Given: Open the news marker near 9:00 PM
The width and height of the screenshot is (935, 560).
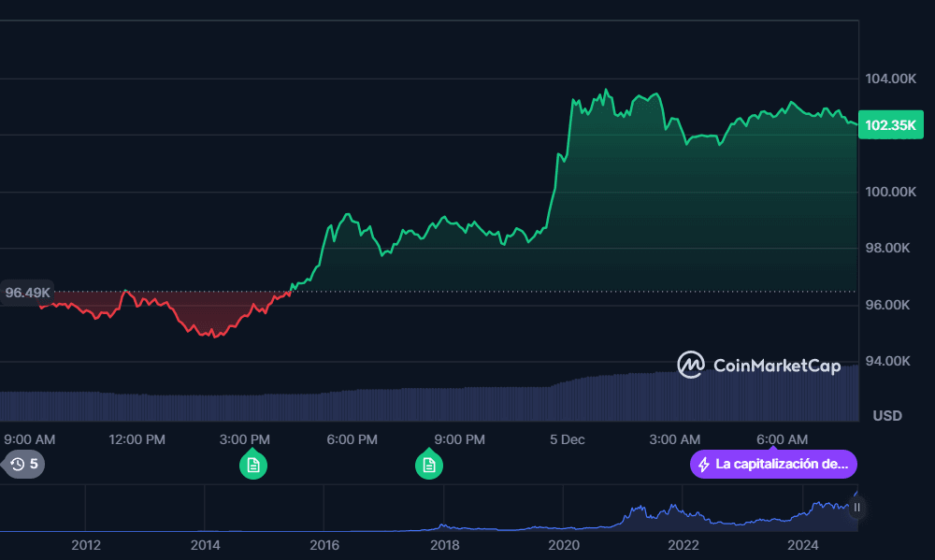Looking at the screenshot, I should point(429,465).
